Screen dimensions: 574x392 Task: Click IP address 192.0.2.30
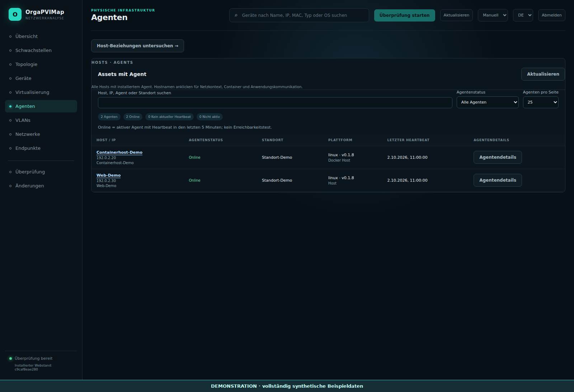point(106,181)
